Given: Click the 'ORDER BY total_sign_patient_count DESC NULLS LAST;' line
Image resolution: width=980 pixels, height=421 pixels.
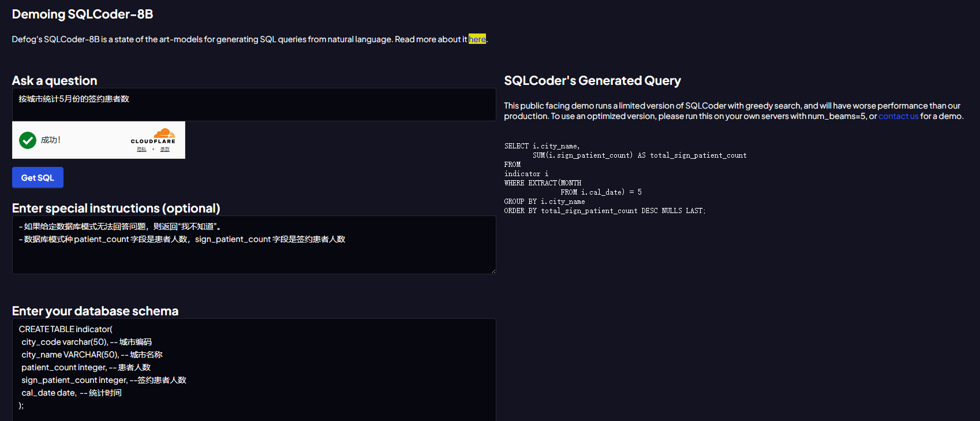Looking at the screenshot, I should (x=605, y=211).
